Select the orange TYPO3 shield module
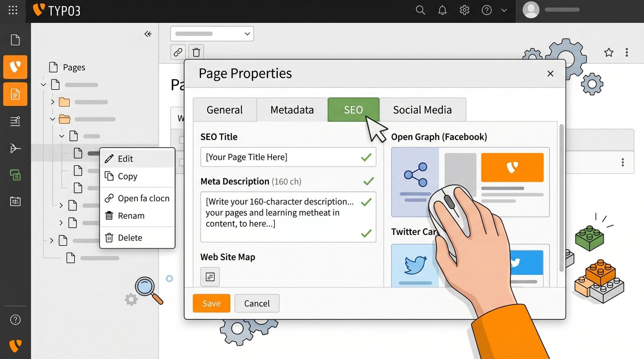 pos(15,67)
